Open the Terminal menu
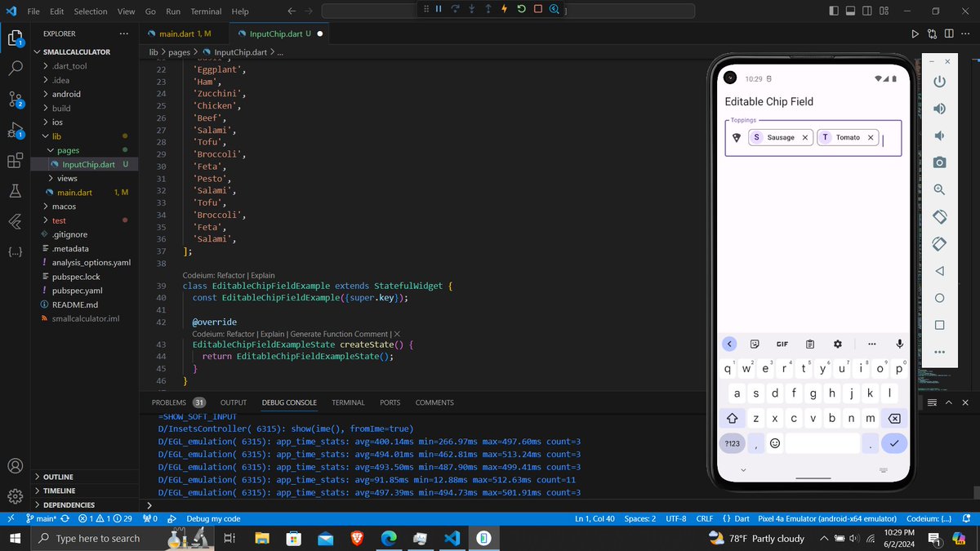980x551 pixels. pos(205,11)
